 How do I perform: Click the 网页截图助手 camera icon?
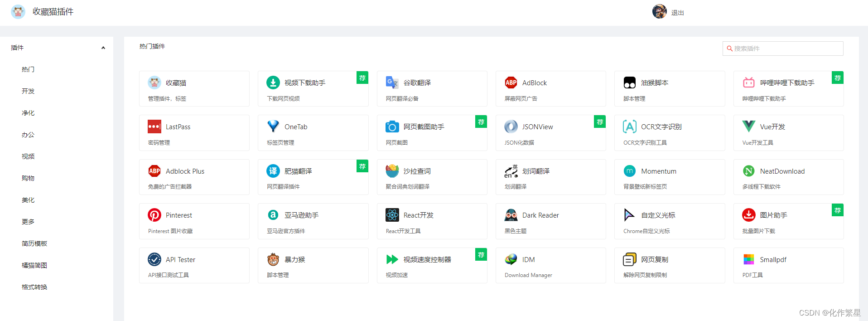(392, 126)
